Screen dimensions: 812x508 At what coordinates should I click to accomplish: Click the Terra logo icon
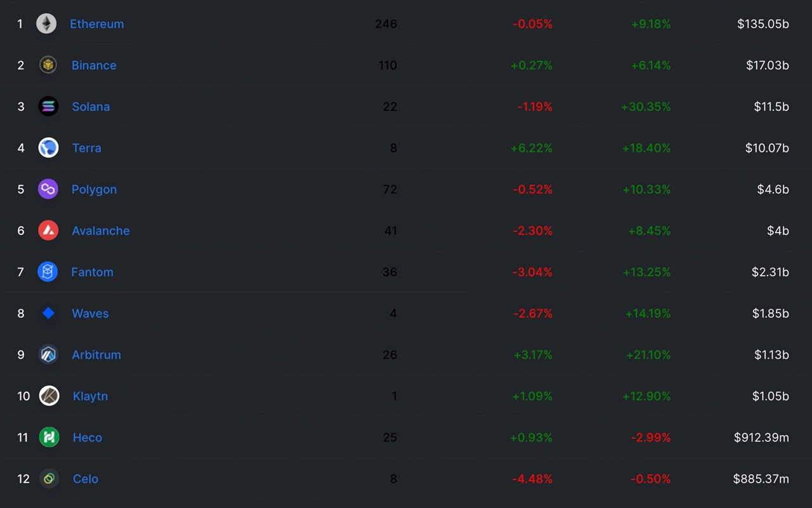click(x=48, y=148)
